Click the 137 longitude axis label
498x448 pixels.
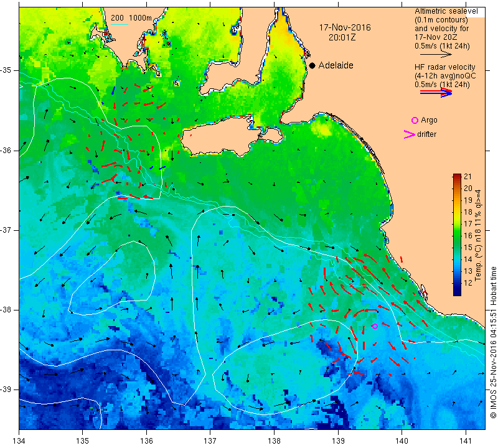tap(210, 441)
